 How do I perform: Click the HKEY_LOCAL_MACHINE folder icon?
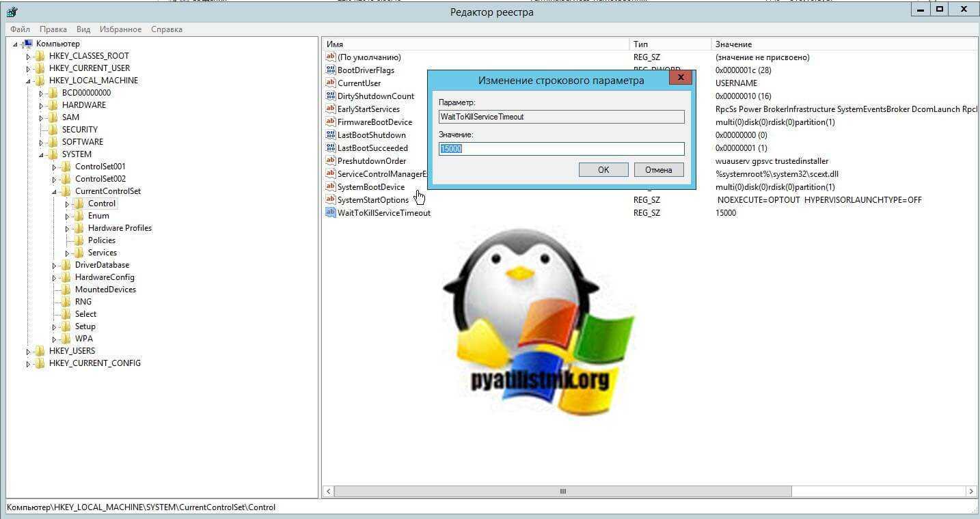[40, 81]
